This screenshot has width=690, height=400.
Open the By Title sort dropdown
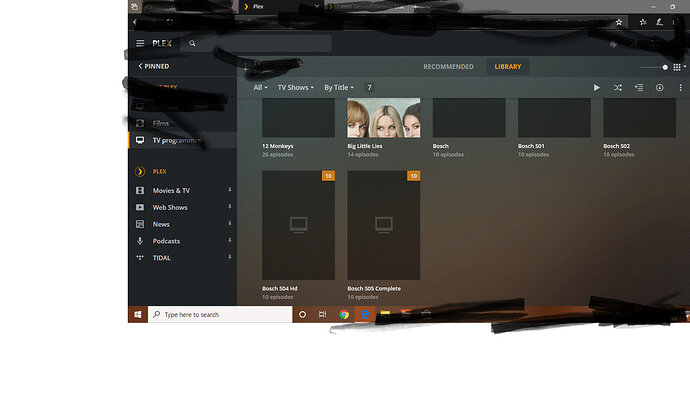pyautogui.click(x=339, y=88)
